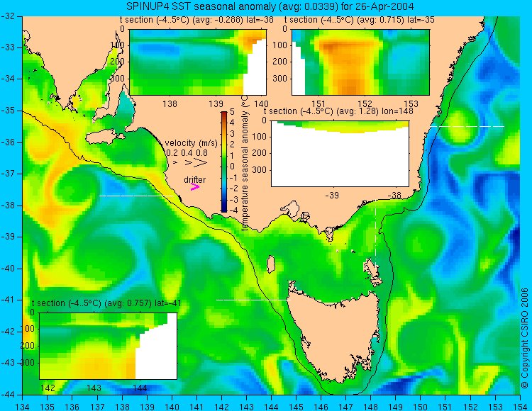Click the lat=-35 section header text
532x411 pixels.
point(360,20)
